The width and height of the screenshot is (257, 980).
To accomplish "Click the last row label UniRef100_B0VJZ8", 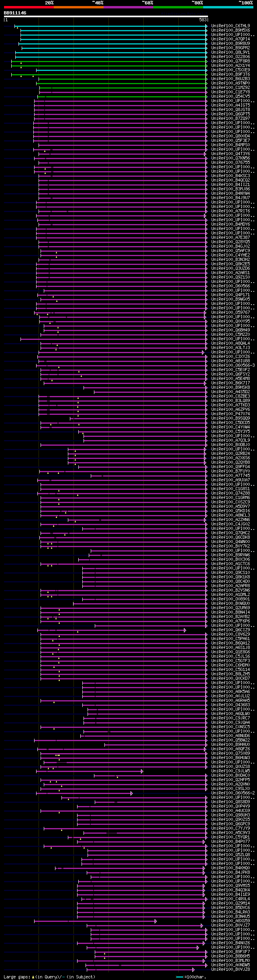I will click(230, 970).
